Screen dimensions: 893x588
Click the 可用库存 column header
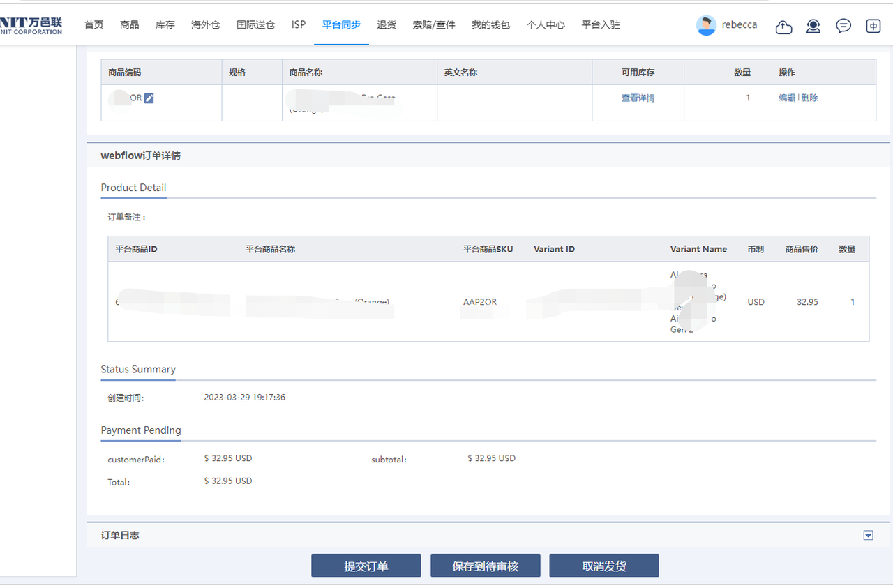pos(638,72)
